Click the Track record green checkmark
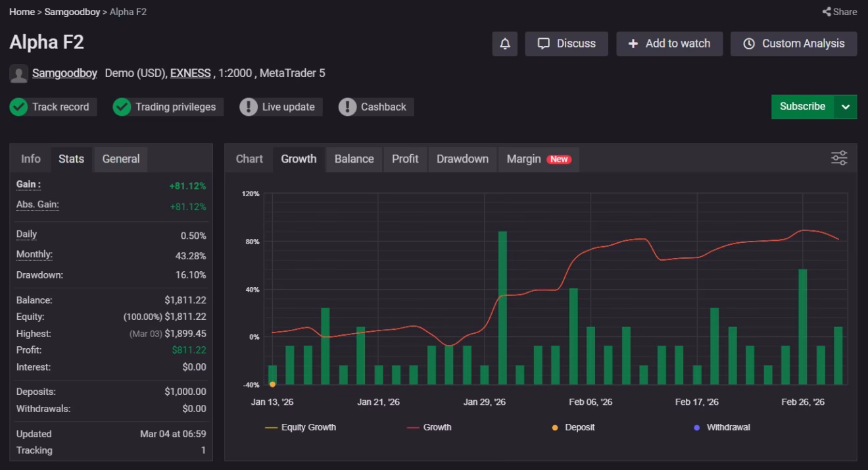Viewport: 868px width, 470px height. click(18, 107)
